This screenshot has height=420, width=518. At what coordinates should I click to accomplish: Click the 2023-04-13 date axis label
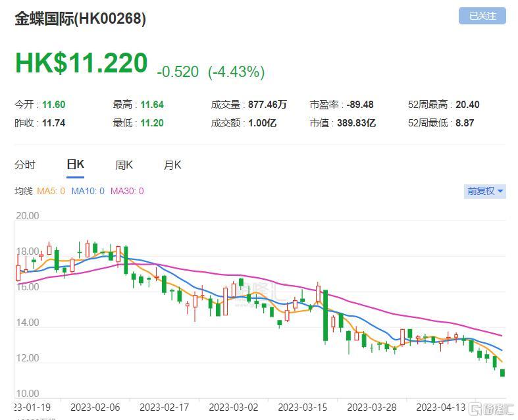tap(441, 407)
